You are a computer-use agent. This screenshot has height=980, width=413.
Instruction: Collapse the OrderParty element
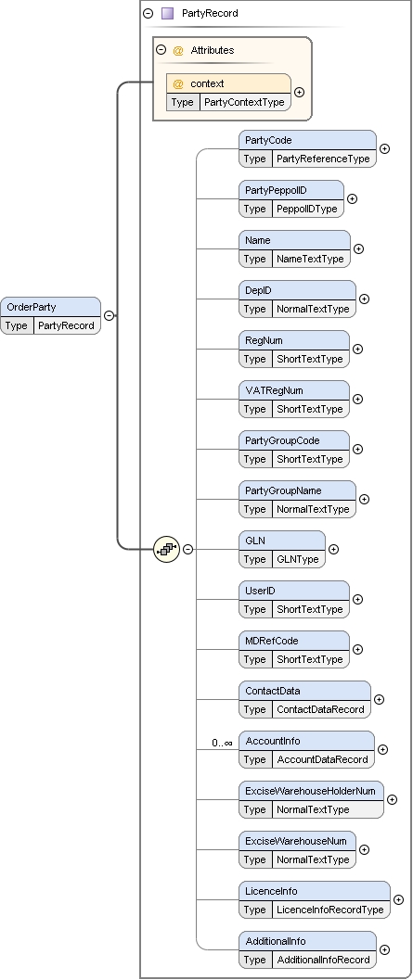click(109, 315)
